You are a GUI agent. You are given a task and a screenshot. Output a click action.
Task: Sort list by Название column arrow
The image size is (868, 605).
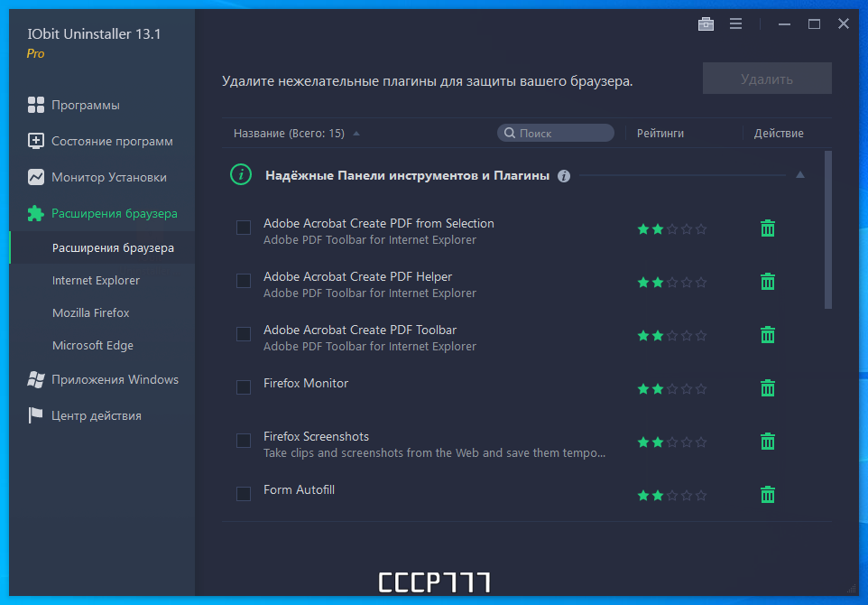point(356,134)
